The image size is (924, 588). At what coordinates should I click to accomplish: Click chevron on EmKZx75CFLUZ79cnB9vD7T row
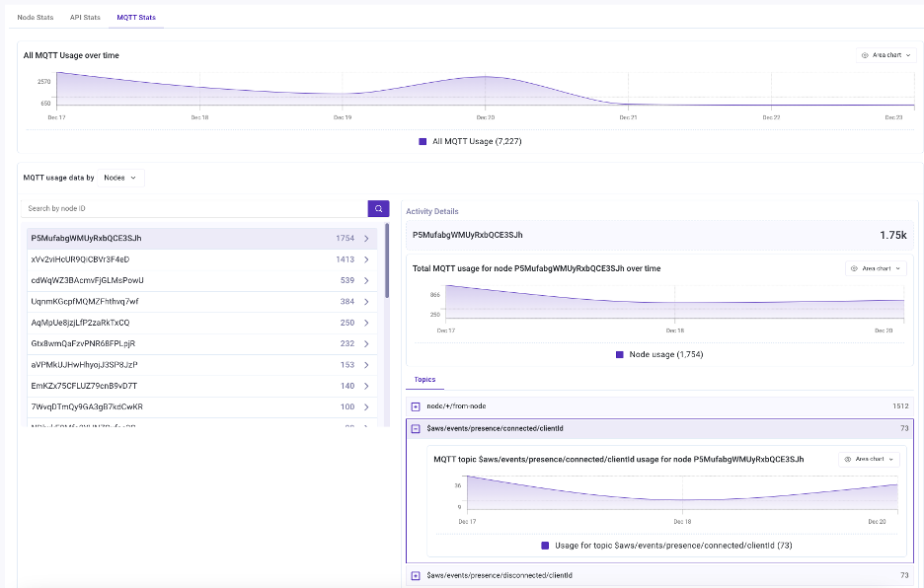coord(366,387)
